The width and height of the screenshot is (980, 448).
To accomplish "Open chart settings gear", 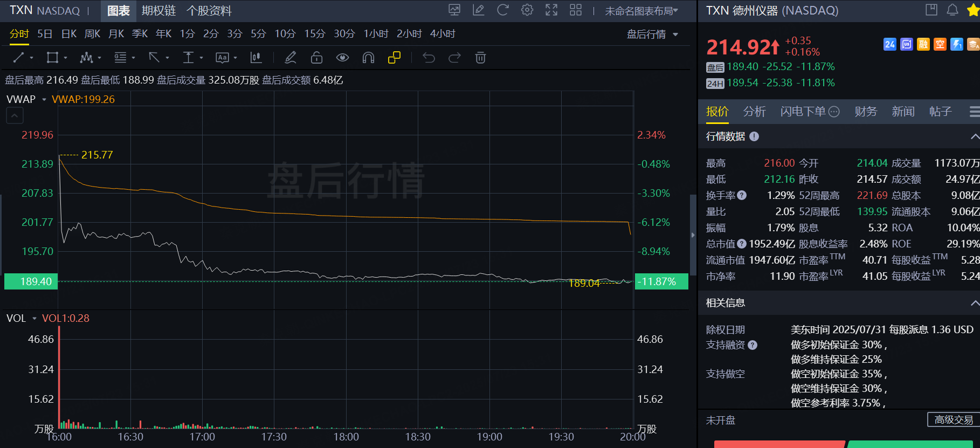I will (x=527, y=10).
